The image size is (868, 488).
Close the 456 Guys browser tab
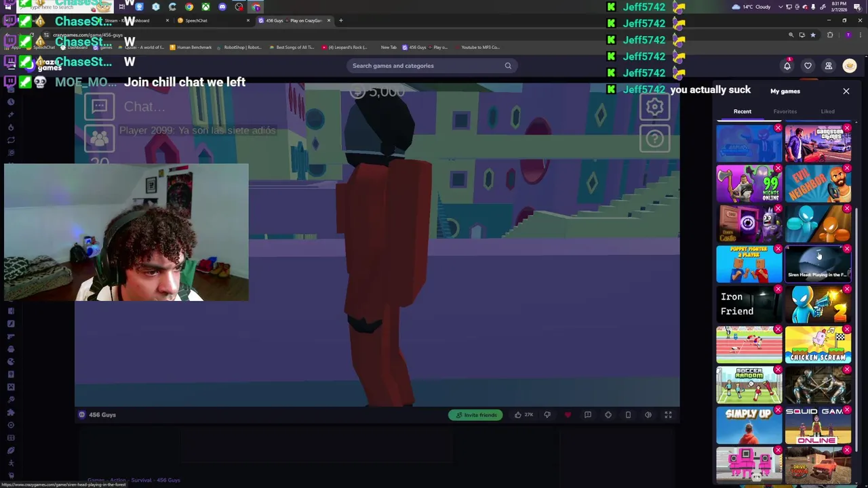click(x=329, y=20)
